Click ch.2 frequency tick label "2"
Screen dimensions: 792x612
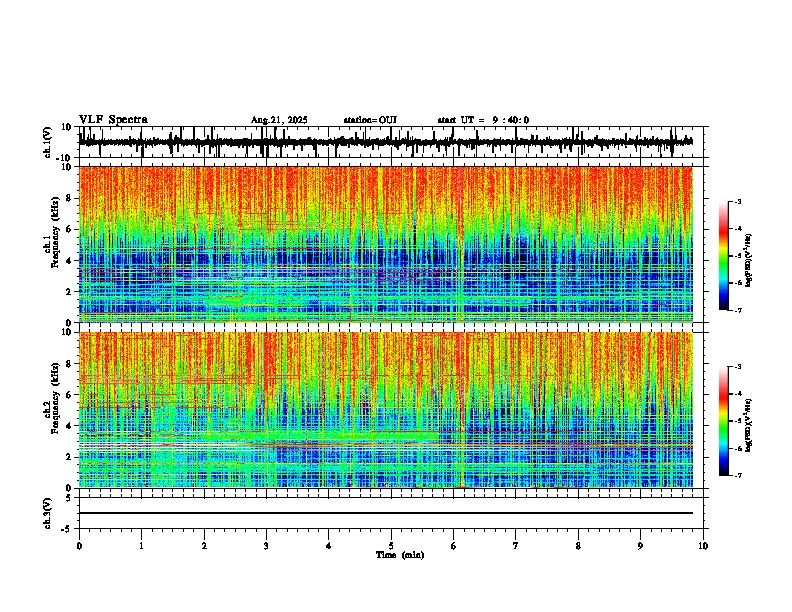[x=69, y=457]
